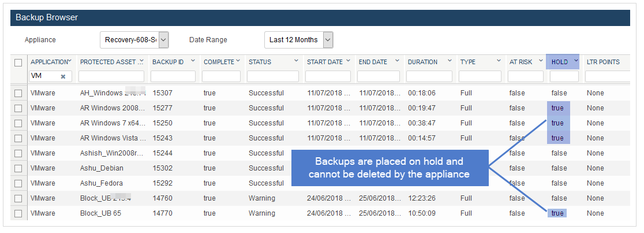Open the AT RISK column menu arrow
644x233 pixels.
click(x=540, y=61)
